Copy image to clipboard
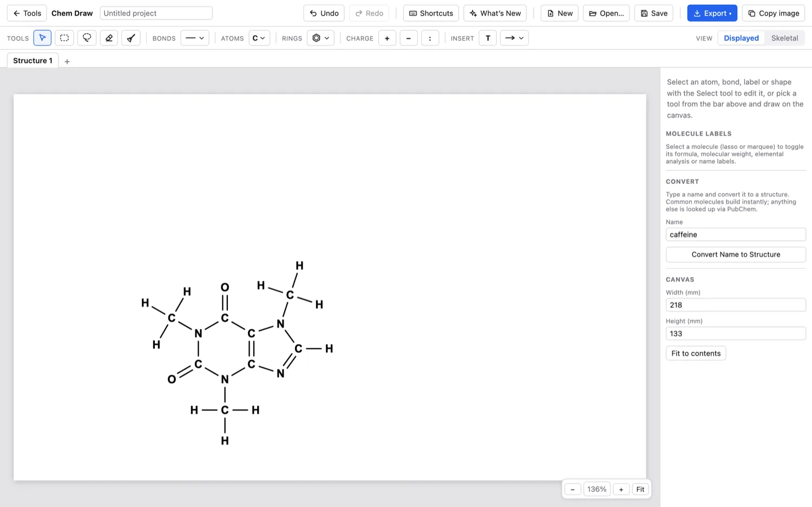Viewport: 812px width, 507px height. (774, 13)
